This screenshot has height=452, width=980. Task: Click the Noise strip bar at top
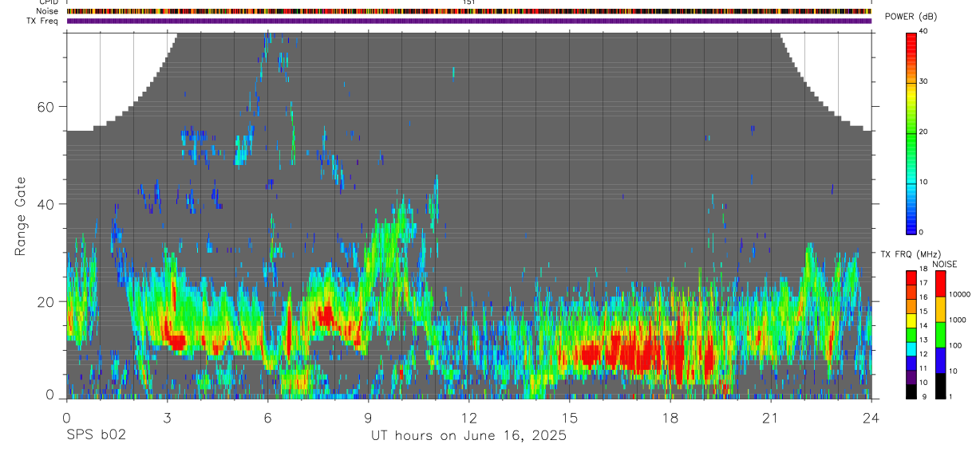point(469,11)
